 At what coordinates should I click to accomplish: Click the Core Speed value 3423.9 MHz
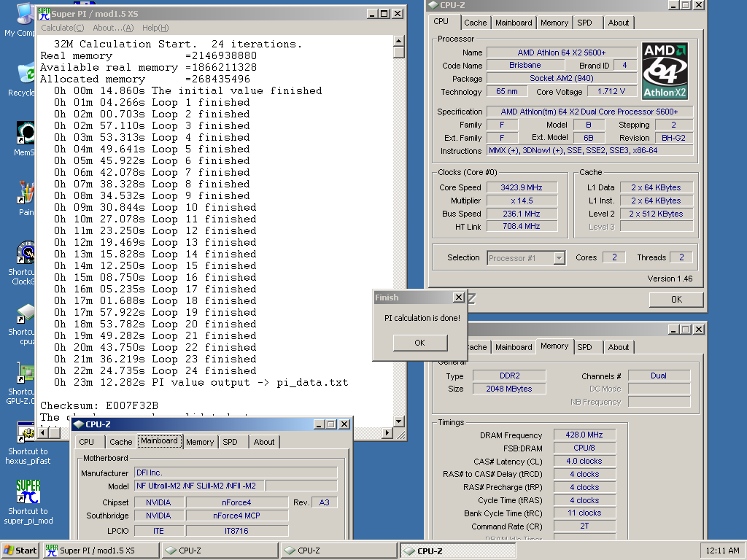click(x=522, y=187)
